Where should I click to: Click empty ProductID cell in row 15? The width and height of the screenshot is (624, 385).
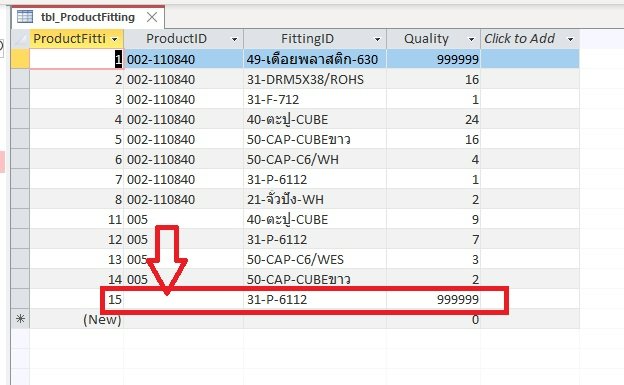pos(183,299)
